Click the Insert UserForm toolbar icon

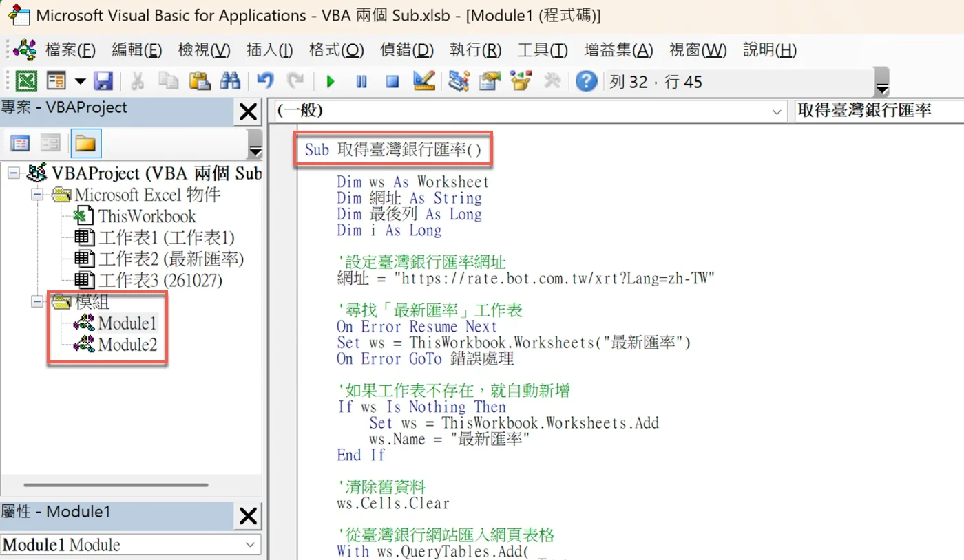click(56, 82)
